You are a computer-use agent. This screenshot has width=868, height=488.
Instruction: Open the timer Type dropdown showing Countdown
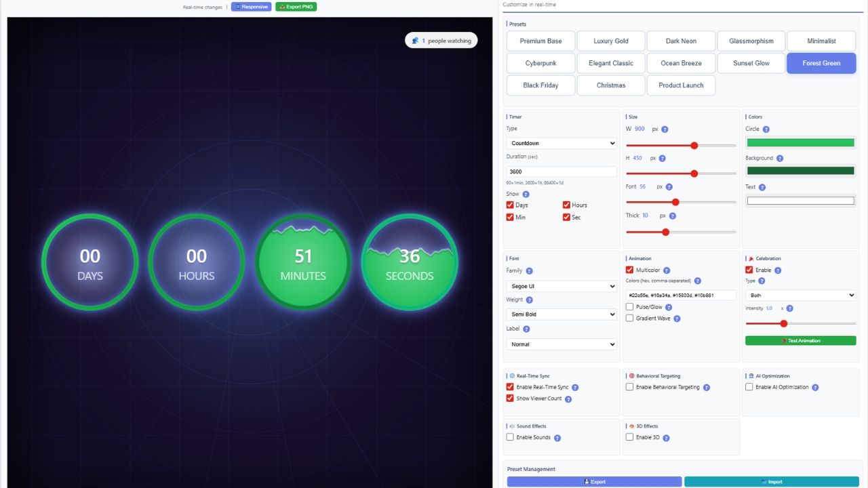coord(561,143)
